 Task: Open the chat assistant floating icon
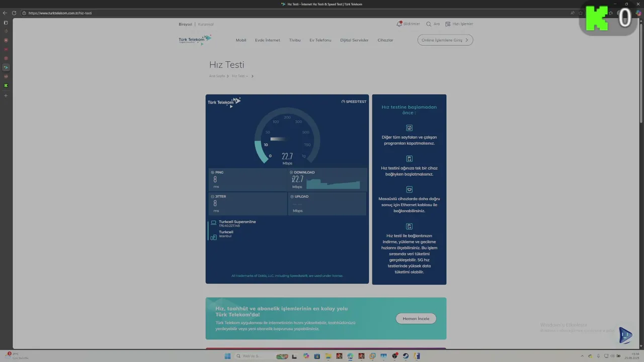[x=625, y=335]
